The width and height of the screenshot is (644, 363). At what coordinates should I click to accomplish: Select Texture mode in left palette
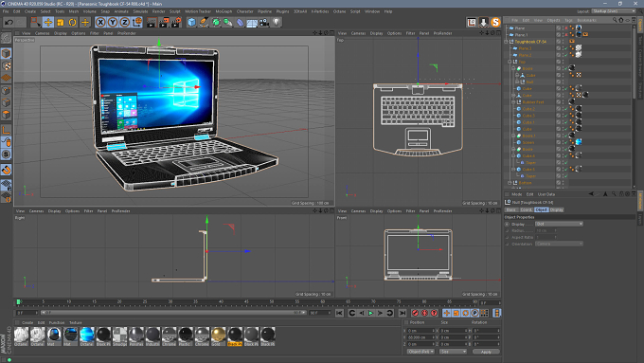click(x=7, y=65)
